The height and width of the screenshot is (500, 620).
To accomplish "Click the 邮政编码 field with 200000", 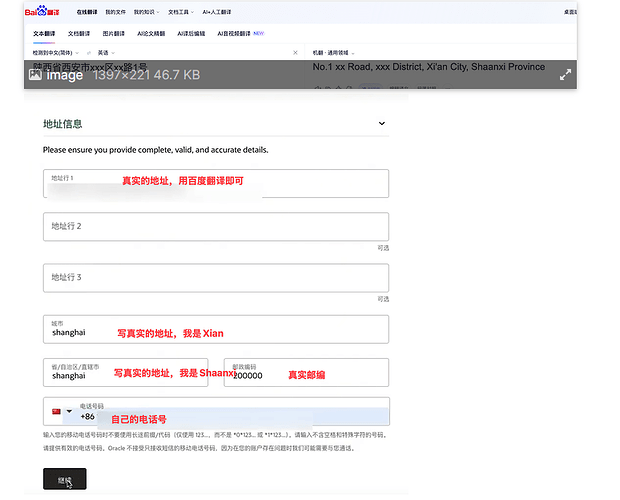I will [x=306, y=372].
